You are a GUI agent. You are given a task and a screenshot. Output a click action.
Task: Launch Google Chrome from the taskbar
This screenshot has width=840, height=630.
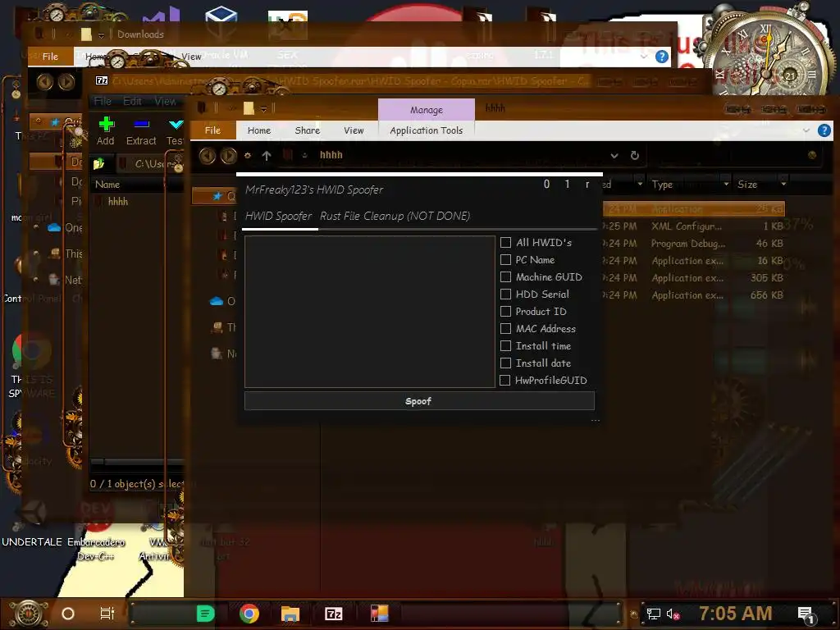[249, 614]
